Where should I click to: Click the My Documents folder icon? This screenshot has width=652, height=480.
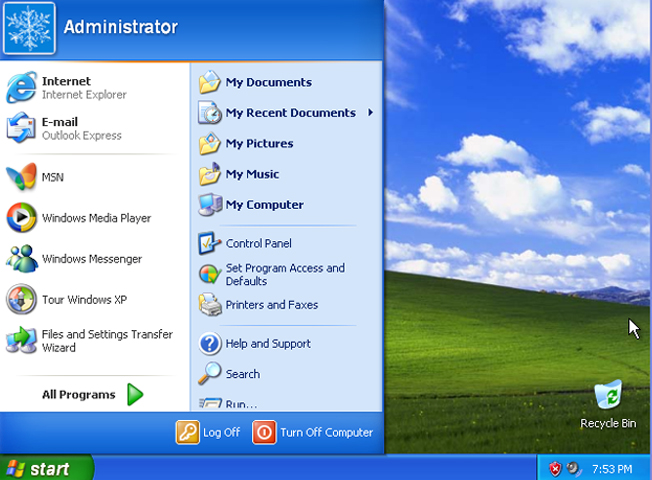point(210,82)
